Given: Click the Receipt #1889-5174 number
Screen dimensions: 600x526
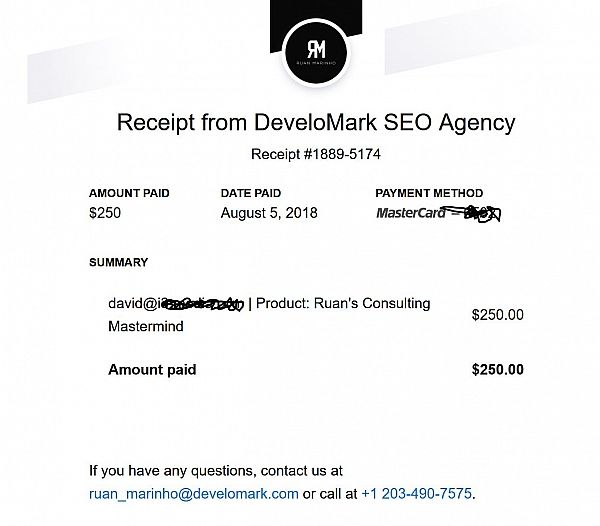Looking at the screenshot, I should click(315, 155).
